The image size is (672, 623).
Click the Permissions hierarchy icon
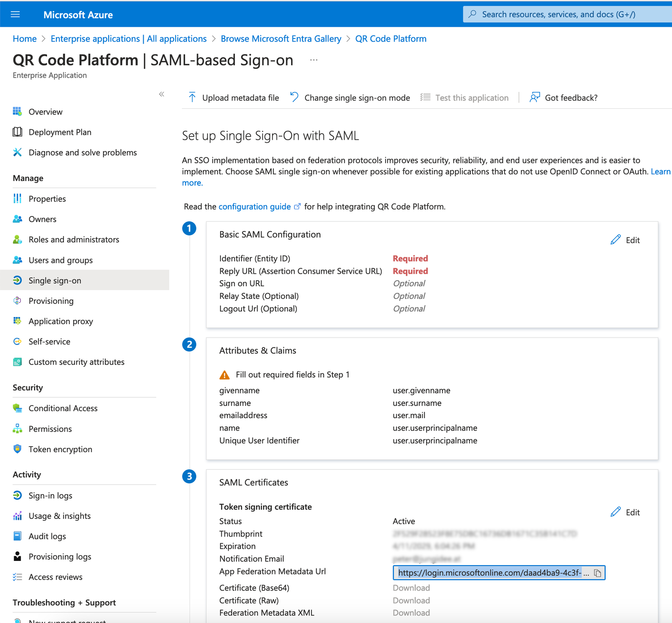pyautogui.click(x=17, y=428)
